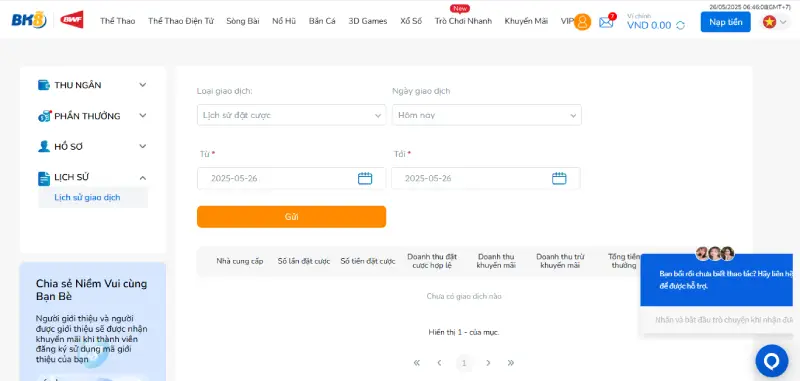Click the support agents avatars
Screen dimensions: 800x381
pos(715,253)
